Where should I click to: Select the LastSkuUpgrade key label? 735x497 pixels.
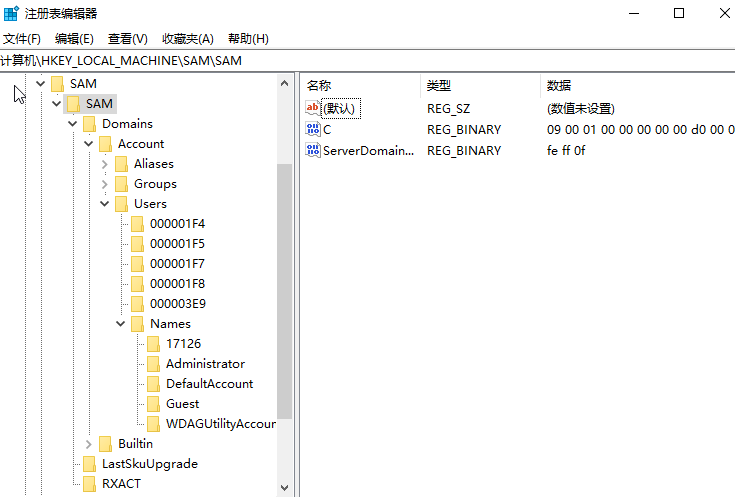tap(150, 464)
